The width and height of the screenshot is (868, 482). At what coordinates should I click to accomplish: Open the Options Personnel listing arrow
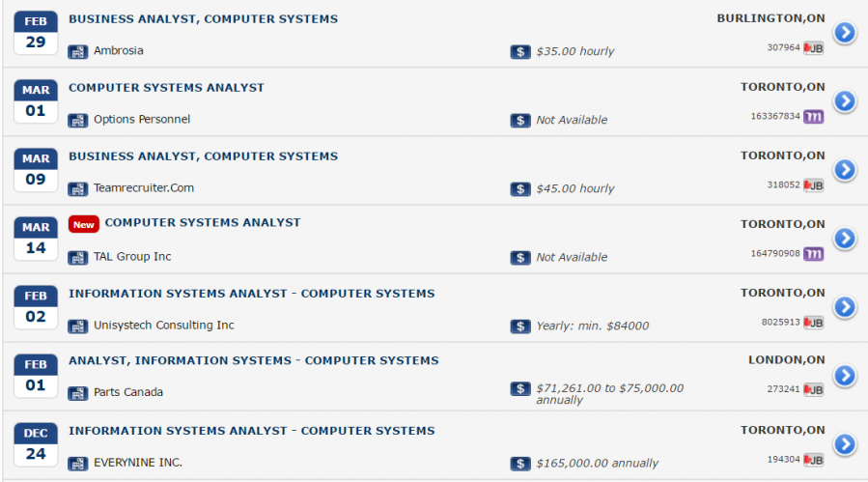(x=844, y=101)
